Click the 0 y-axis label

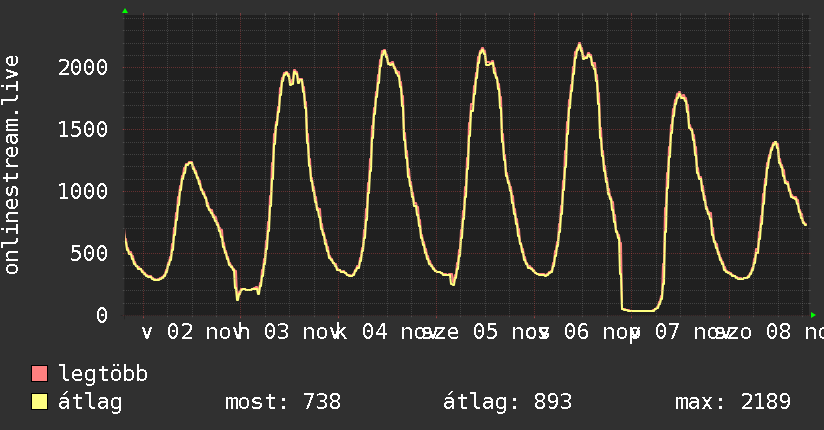pyautogui.click(x=103, y=315)
